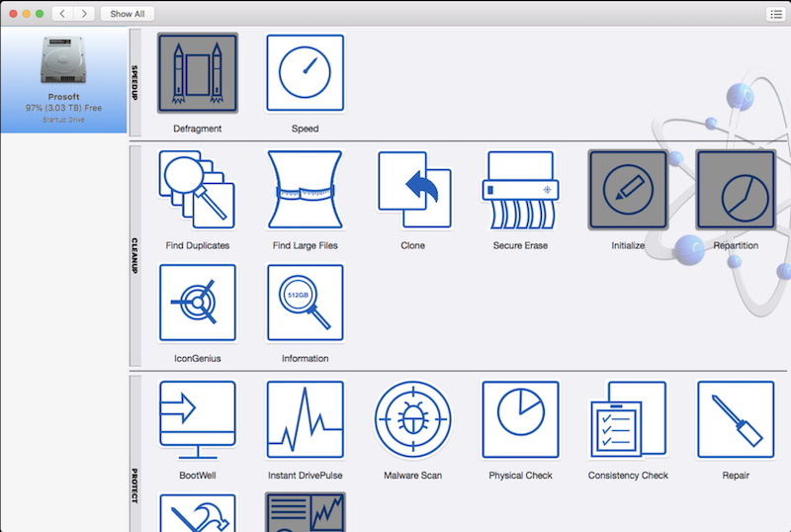Click the Initialize tool icon
The image size is (791, 532).
628,190
